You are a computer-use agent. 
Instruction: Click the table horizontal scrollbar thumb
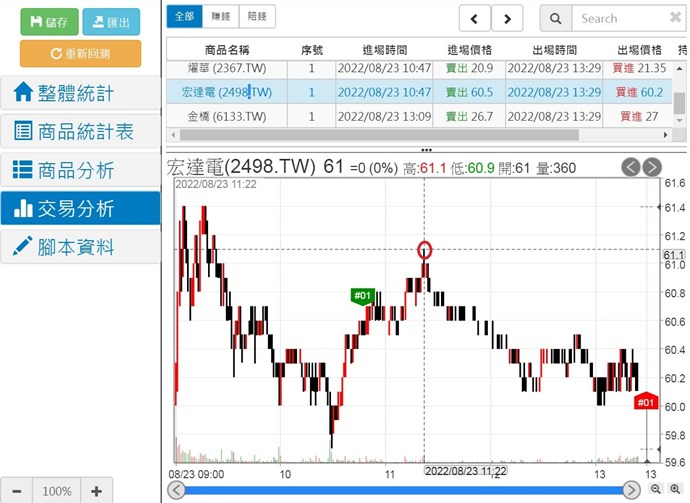[379, 135]
